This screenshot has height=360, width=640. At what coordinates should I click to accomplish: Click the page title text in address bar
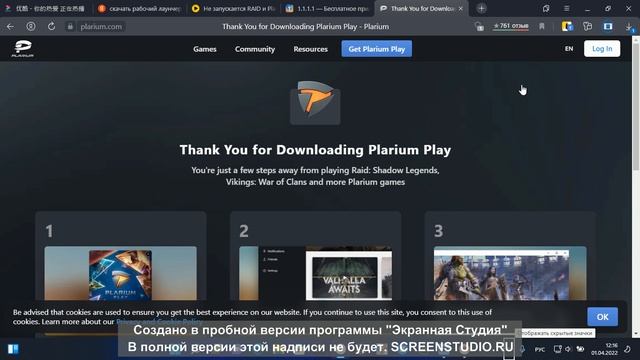click(x=305, y=27)
